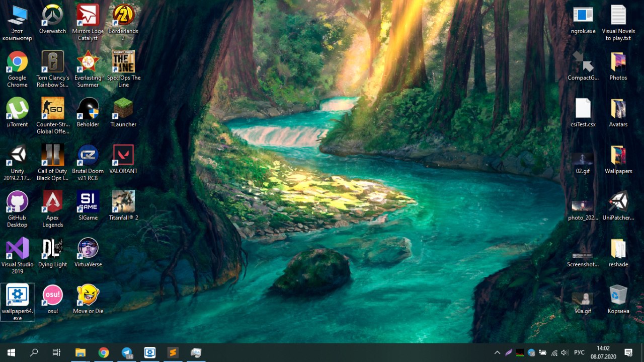
Task: Launch the Overwatch shortcut
Action: pos(52,19)
